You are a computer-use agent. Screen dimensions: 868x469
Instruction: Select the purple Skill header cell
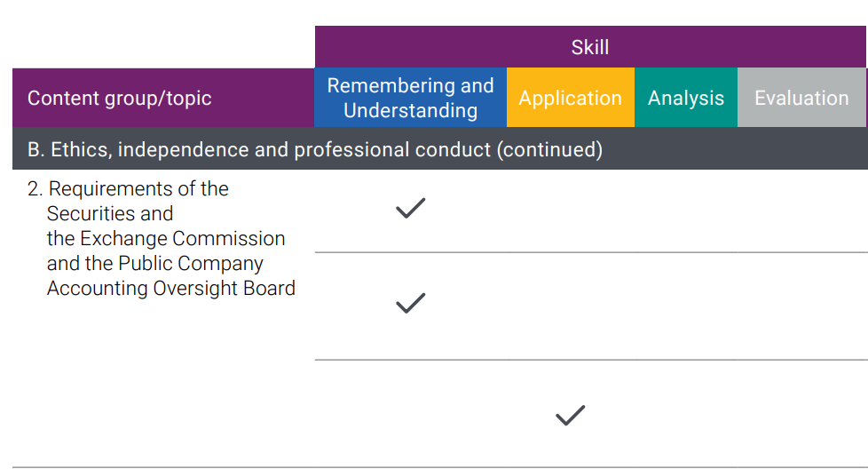coord(590,47)
